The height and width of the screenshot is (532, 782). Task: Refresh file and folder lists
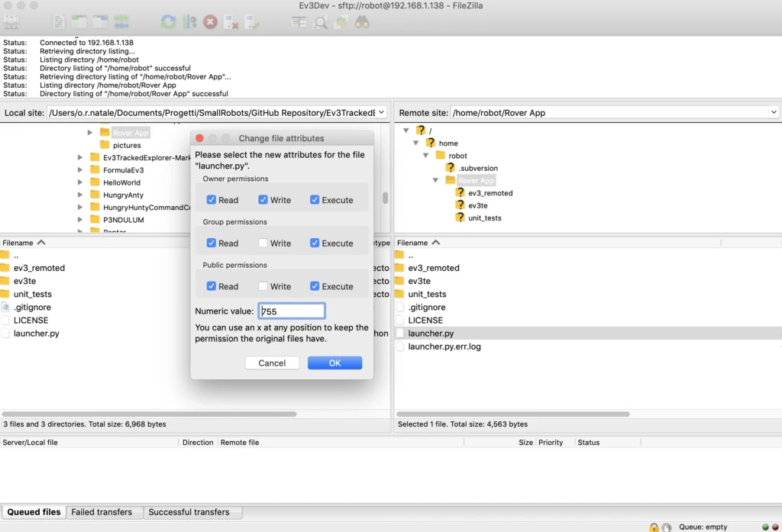[x=168, y=22]
